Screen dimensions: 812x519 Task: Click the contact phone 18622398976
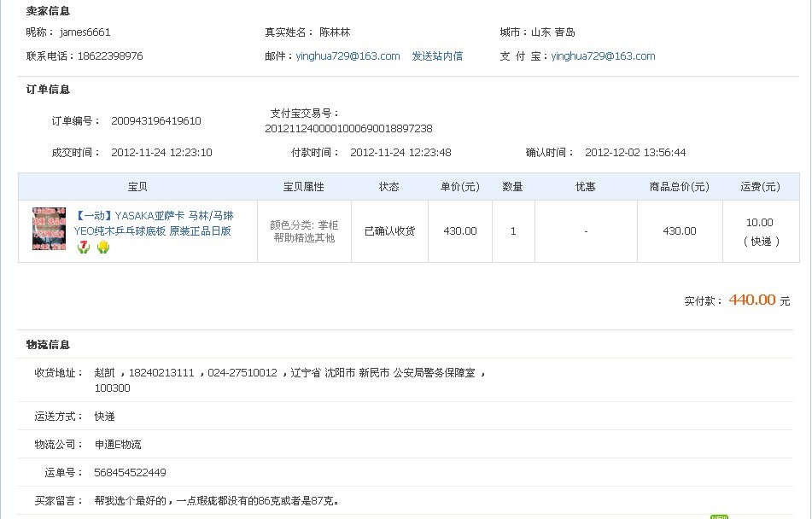click(x=110, y=56)
